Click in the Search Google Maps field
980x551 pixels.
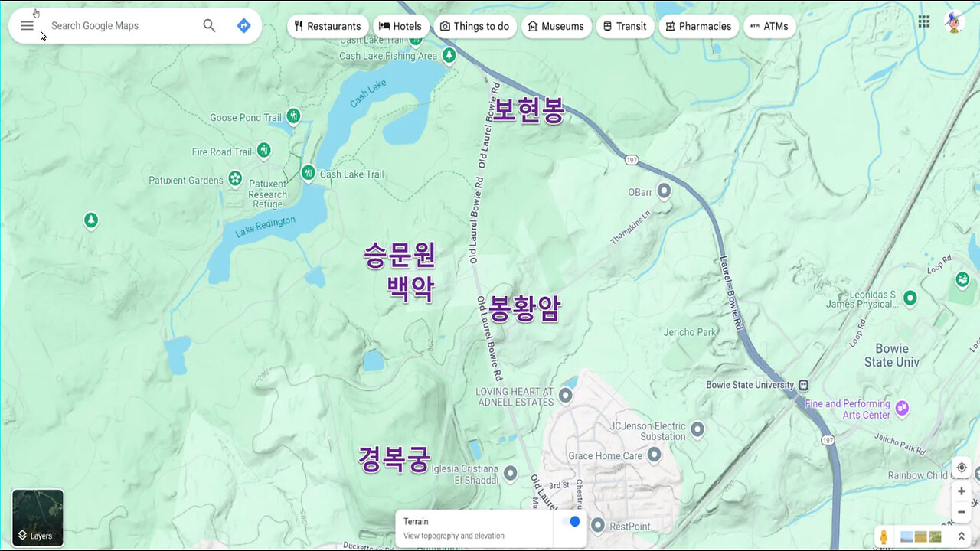[122, 25]
